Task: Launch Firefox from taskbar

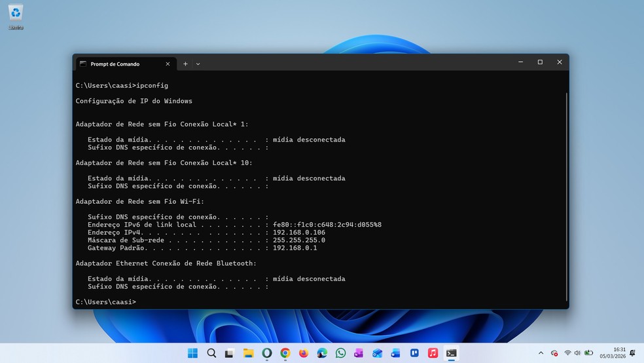Action: [304, 353]
